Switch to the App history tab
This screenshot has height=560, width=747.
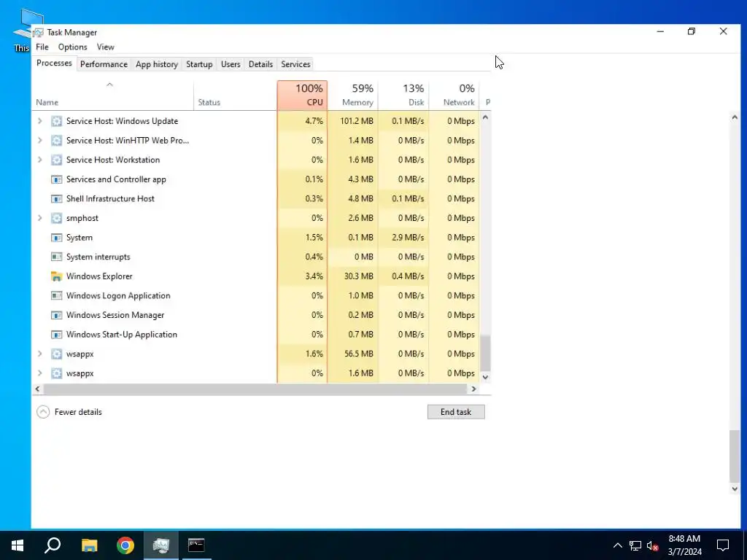coord(156,64)
